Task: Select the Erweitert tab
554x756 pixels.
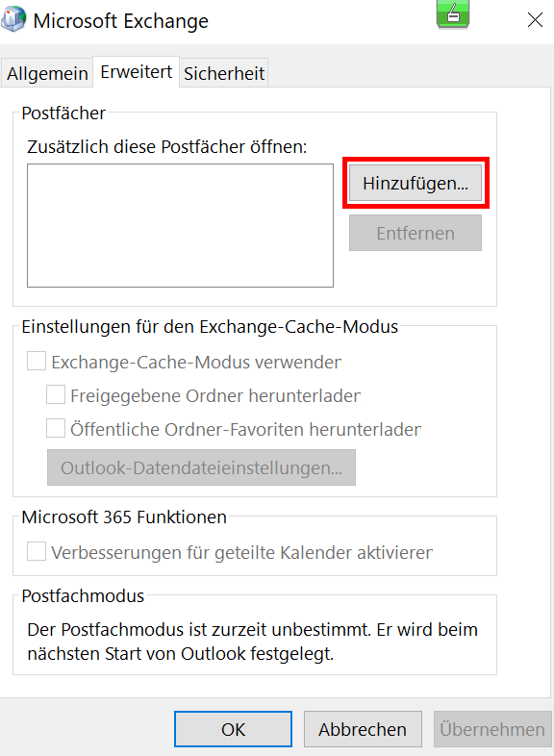Action: (136, 72)
